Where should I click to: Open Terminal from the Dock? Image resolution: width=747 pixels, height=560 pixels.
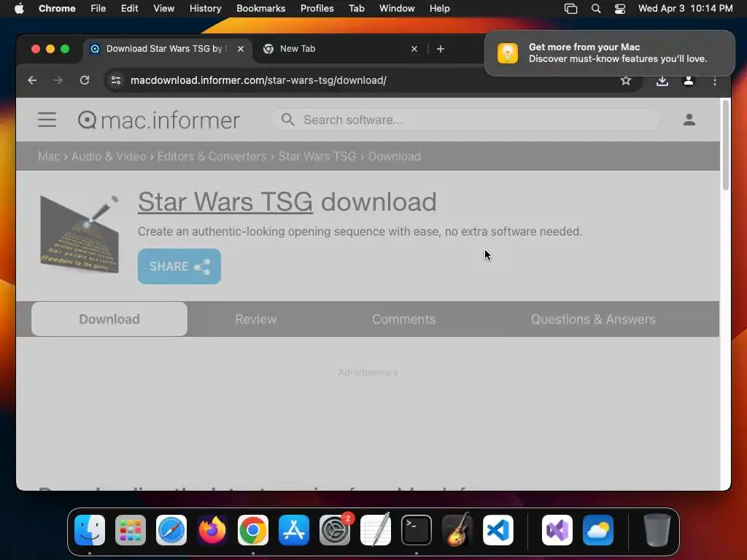click(x=417, y=530)
